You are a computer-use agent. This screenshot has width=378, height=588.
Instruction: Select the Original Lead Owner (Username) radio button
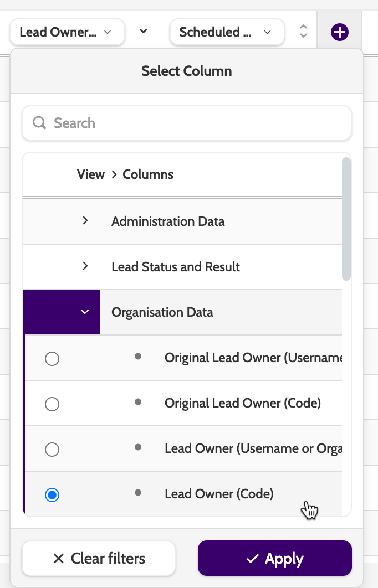point(52,359)
